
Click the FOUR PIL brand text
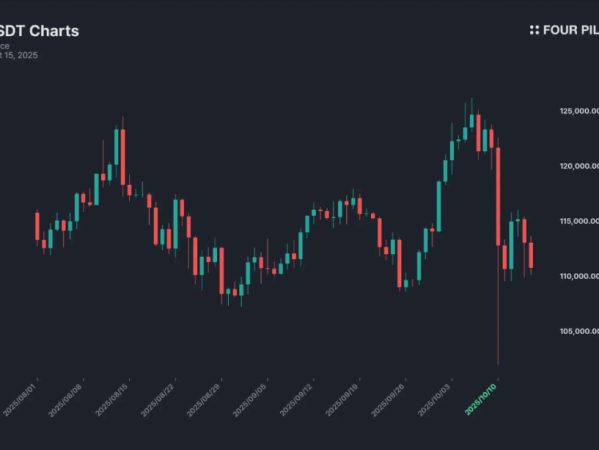[x=571, y=30]
